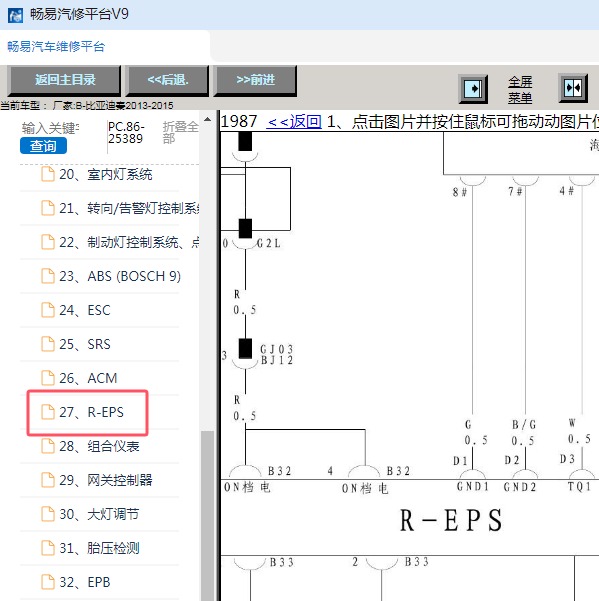The width and height of the screenshot is (599, 601).
Task: Click the document icon beside 28、组合仪表
Action: click(x=48, y=446)
